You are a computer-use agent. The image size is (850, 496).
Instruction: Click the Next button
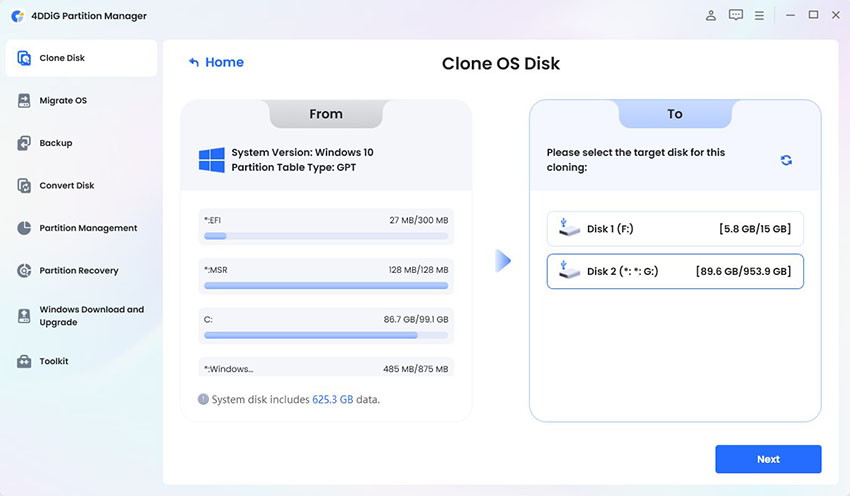tap(768, 459)
